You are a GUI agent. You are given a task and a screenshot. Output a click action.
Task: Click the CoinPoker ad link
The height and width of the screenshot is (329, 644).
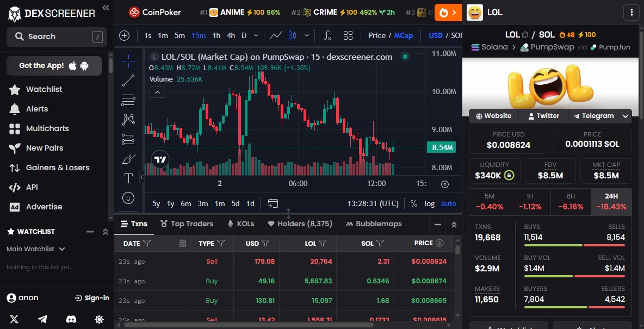click(154, 13)
